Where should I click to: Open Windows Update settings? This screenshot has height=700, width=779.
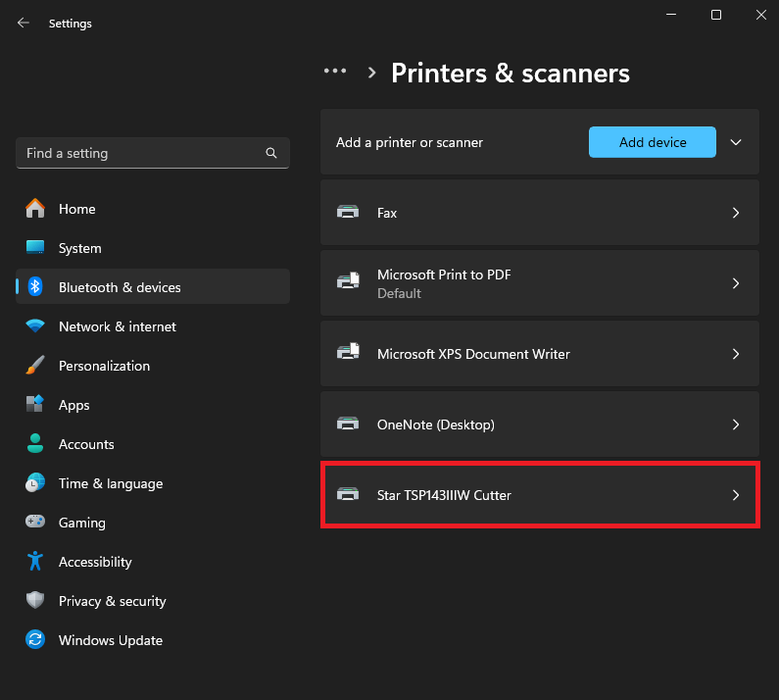(153, 640)
